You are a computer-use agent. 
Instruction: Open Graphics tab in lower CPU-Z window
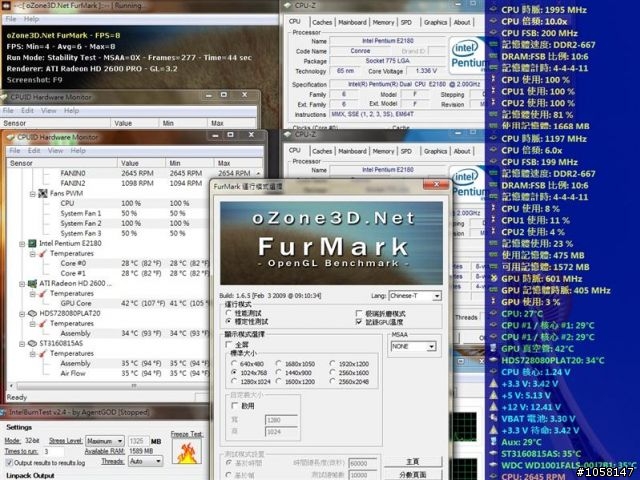point(436,151)
